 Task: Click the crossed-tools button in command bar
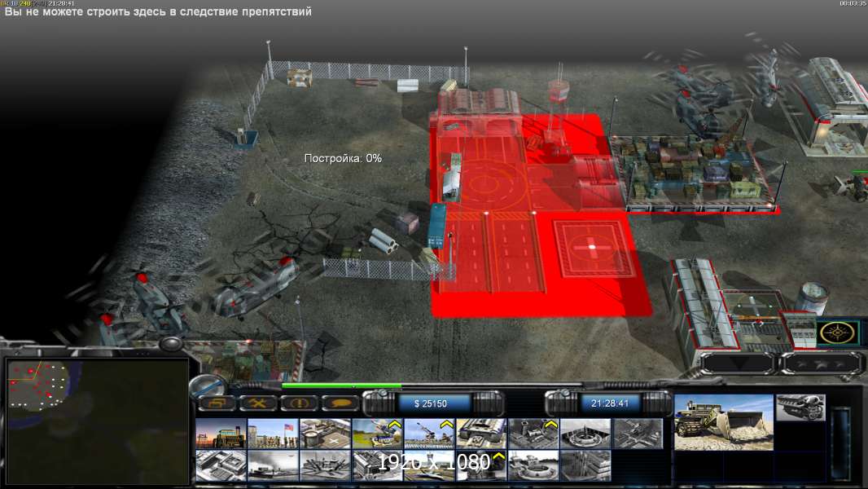pyautogui.click(x=257, y=403)
